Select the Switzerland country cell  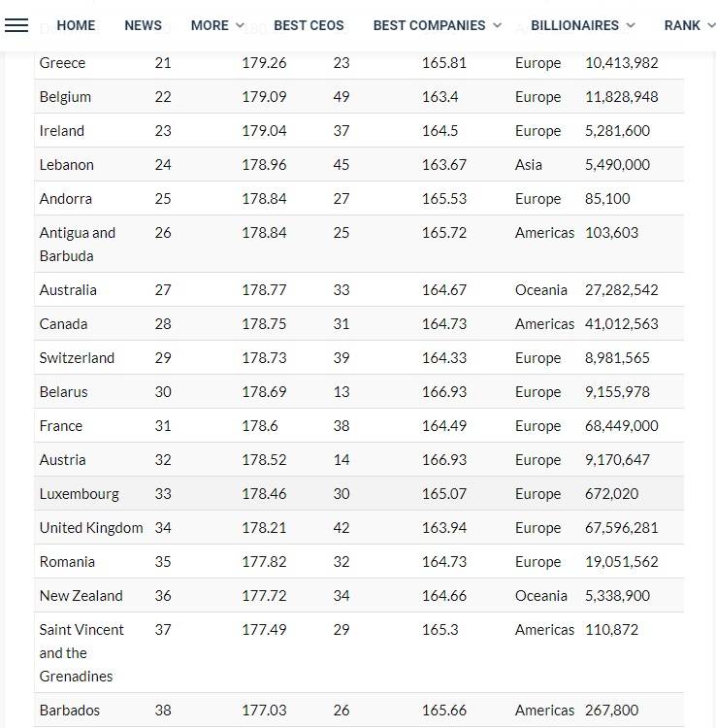77,358
